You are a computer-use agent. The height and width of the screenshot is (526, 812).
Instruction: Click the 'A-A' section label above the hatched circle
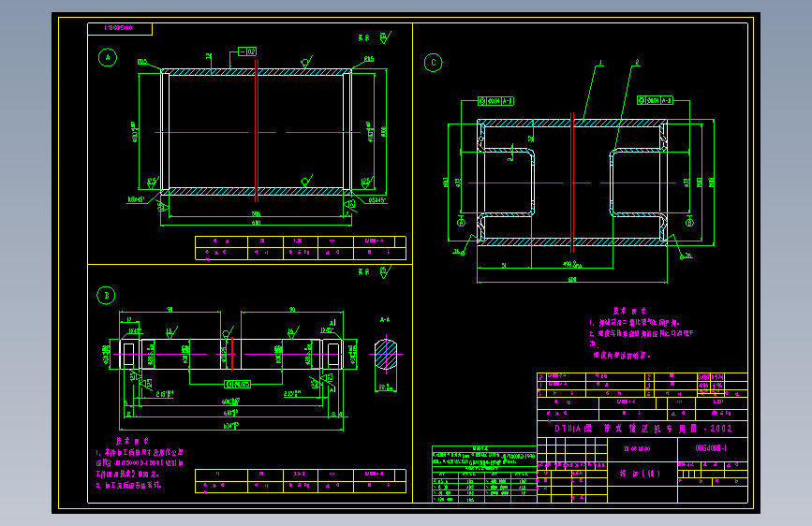385,320
